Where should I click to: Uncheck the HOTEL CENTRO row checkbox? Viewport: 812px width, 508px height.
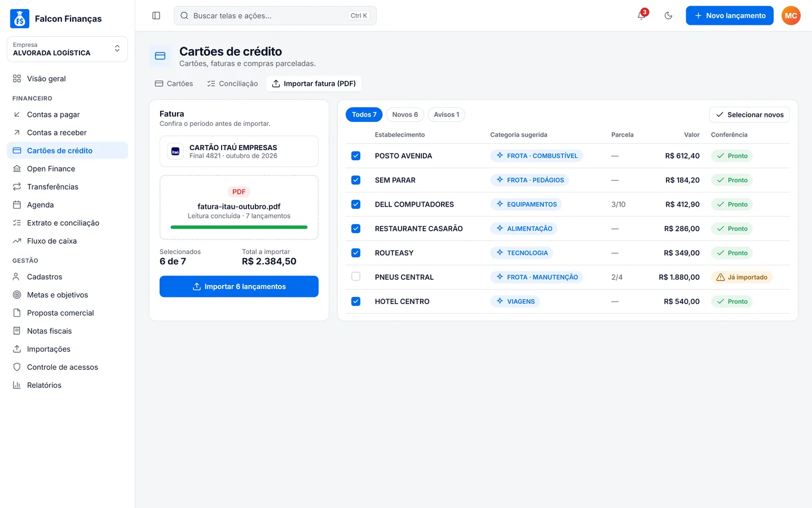[x=356, y=301]
